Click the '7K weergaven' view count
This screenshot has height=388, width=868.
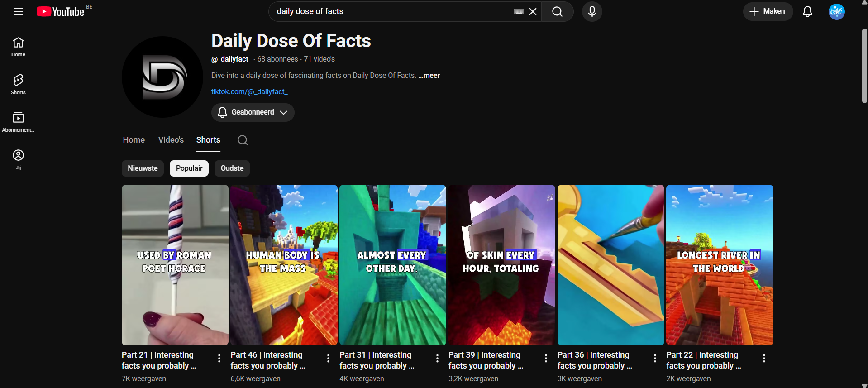tap(144, 379)
